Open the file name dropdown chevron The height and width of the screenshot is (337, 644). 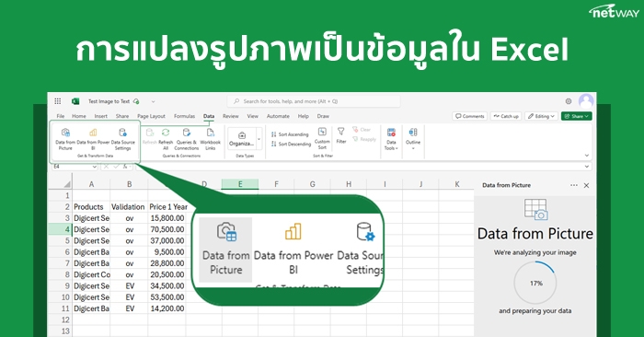tap(153, 101)
